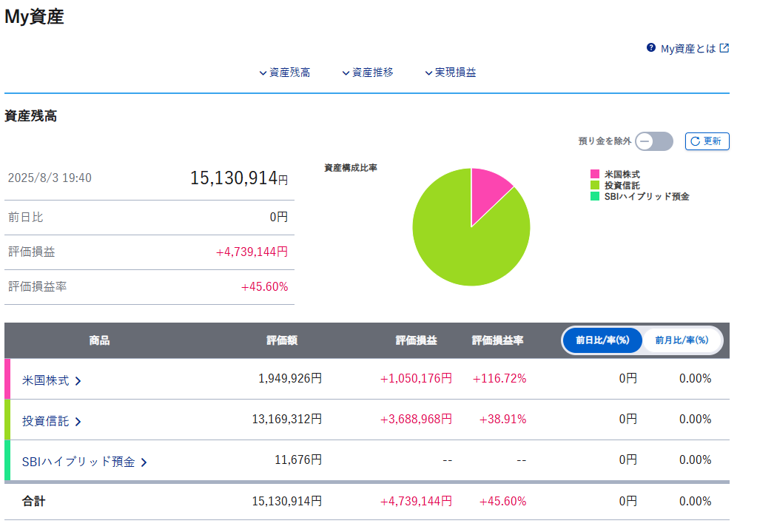Open the 投資信託 details link
The image size is (757, 532).
46,420
